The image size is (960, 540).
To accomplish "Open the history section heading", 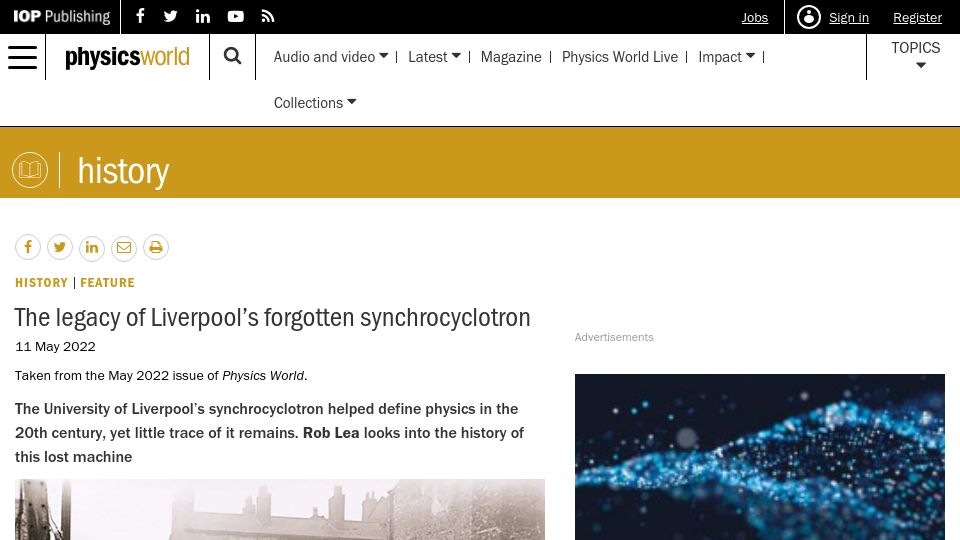I will (123, 170).
